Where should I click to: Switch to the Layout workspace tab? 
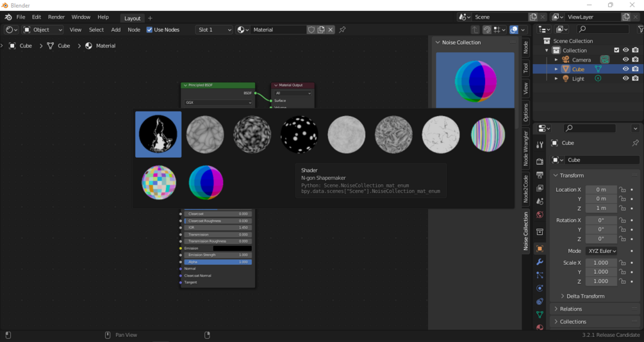pos(132,18)
